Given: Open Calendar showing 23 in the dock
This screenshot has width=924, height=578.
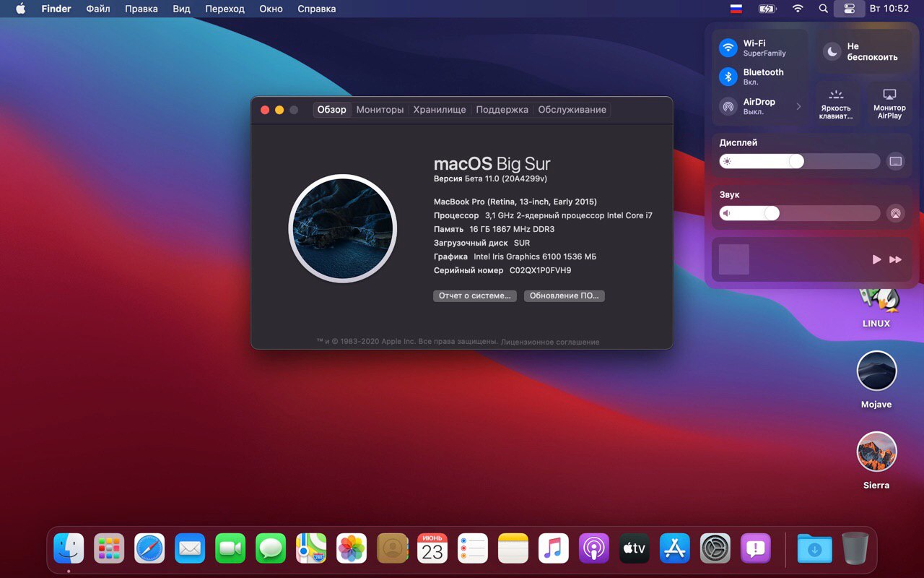Looking at the screenshot, I should tap(432, 549).
